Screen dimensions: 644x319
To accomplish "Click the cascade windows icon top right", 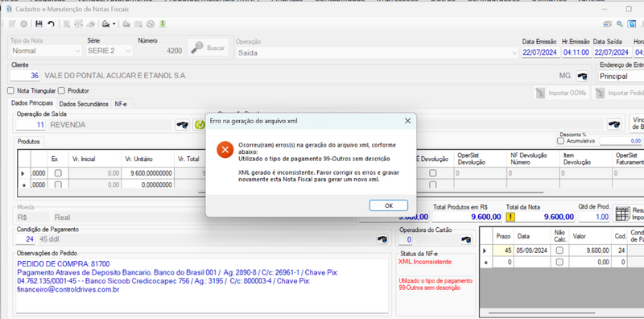I will 608,24.
